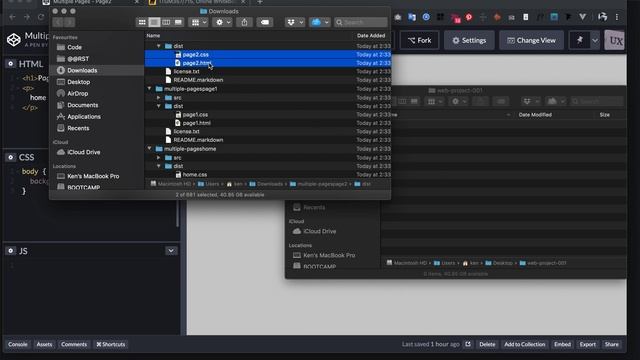Open the group-by dropdown in Downloads toolbar
This screenshot has width=640, height=360.
[x=199, y=22]
